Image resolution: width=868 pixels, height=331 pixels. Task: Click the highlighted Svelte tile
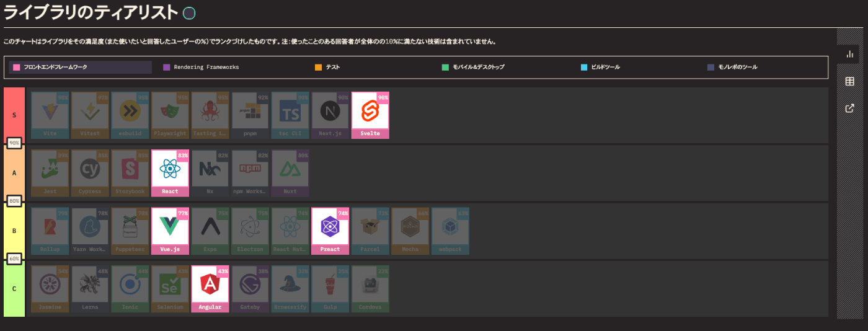[x=370, y=115]
